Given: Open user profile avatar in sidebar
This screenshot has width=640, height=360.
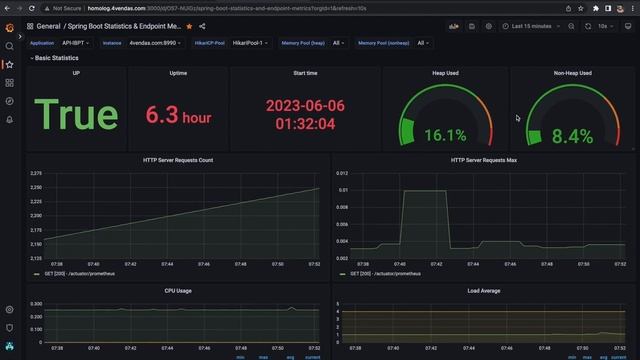Looking at the screenshot, I should 9,346.
